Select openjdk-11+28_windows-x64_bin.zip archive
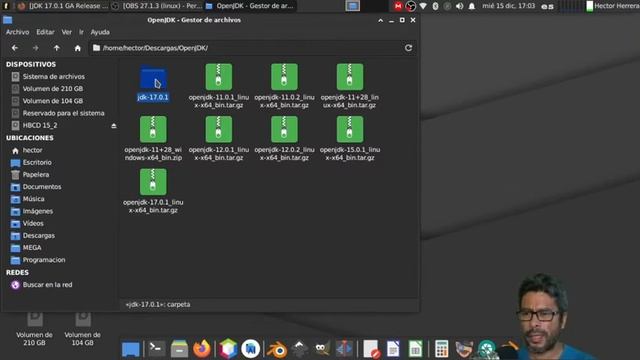The width and height of the screenshot is (640, 360). [153, 138]
